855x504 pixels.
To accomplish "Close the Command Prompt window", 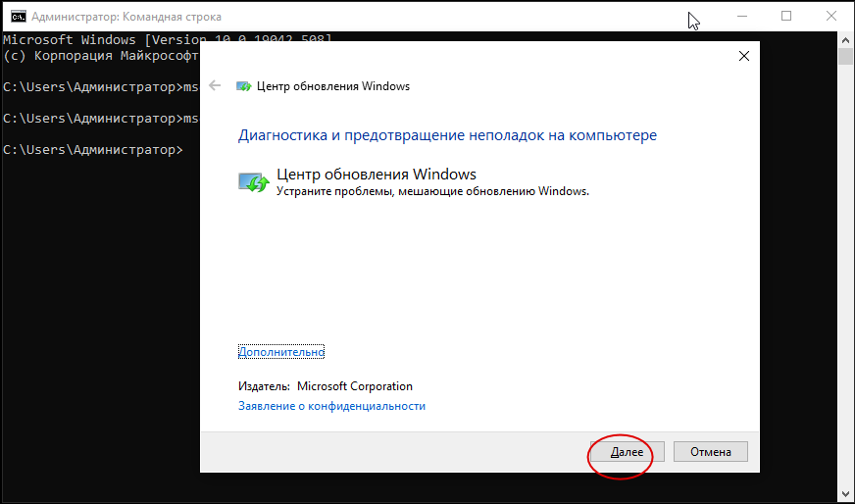I will coord(831,17).
